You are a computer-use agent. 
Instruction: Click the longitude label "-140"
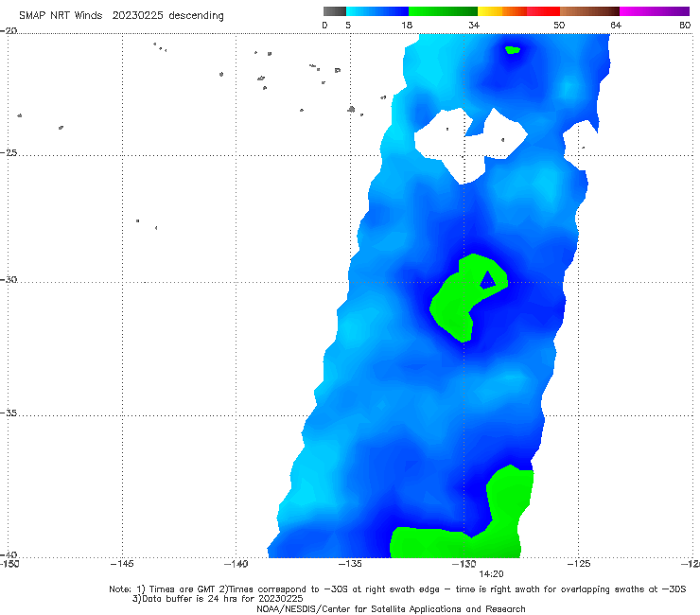[x=236, y=564]
